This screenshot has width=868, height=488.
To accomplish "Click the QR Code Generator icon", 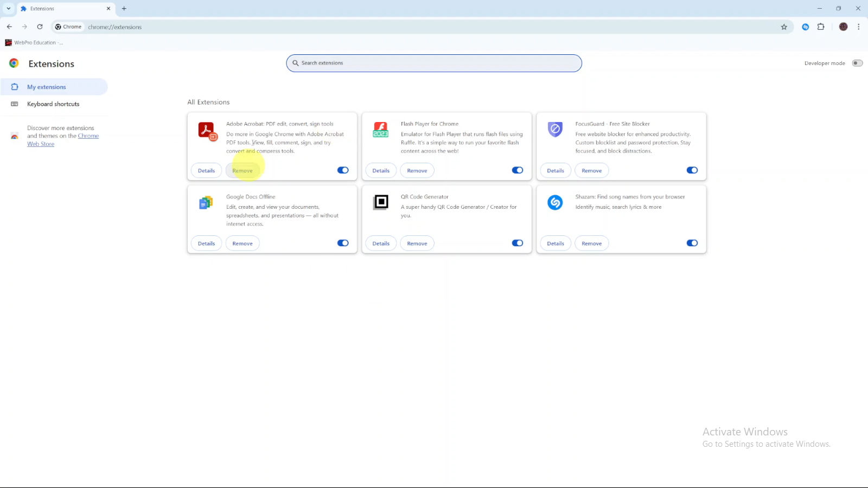I will pos(381,202).
